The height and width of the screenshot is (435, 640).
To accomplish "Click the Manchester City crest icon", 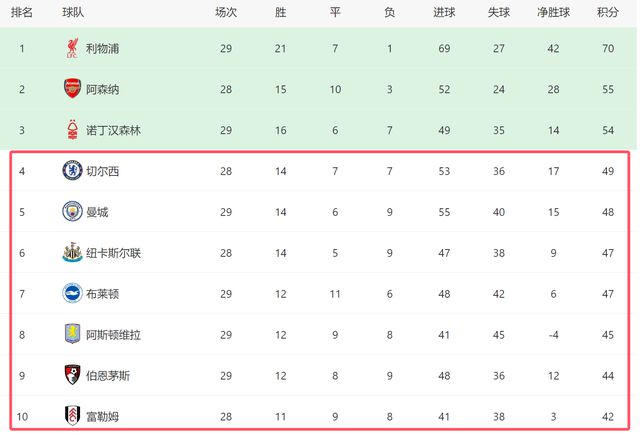I will click(72, 212).
